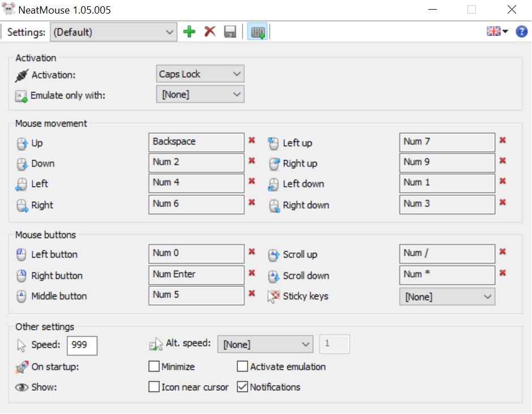Open help with the blue question mark
532x414 pixels.
point(521,32)
